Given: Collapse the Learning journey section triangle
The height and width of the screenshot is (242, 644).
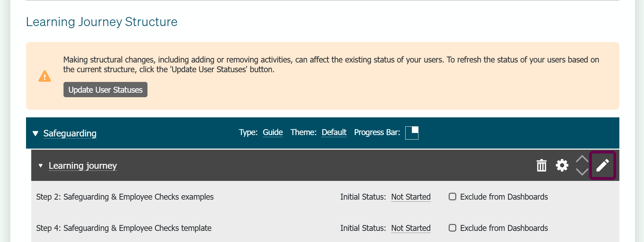Looking at the screenshot, I should pyautogui.click(x=41, y=166).
